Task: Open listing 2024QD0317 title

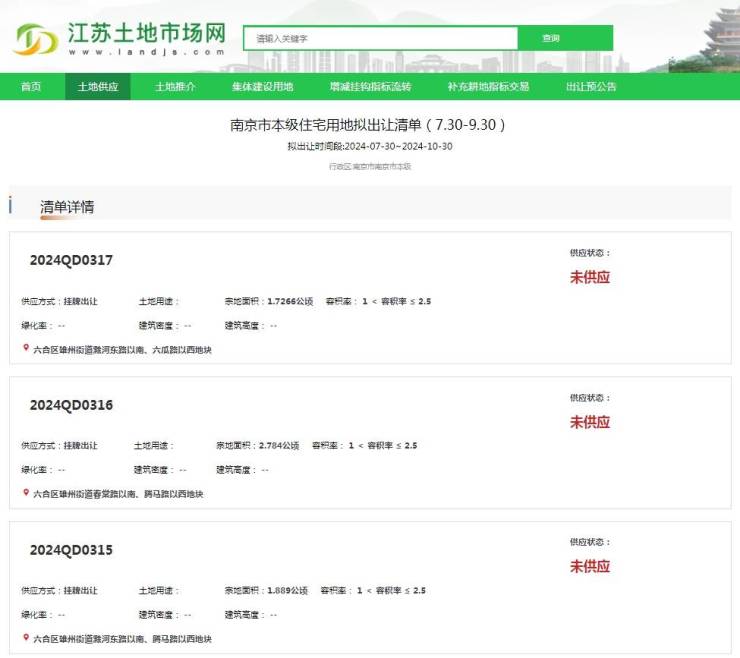Action: (71, 260)
